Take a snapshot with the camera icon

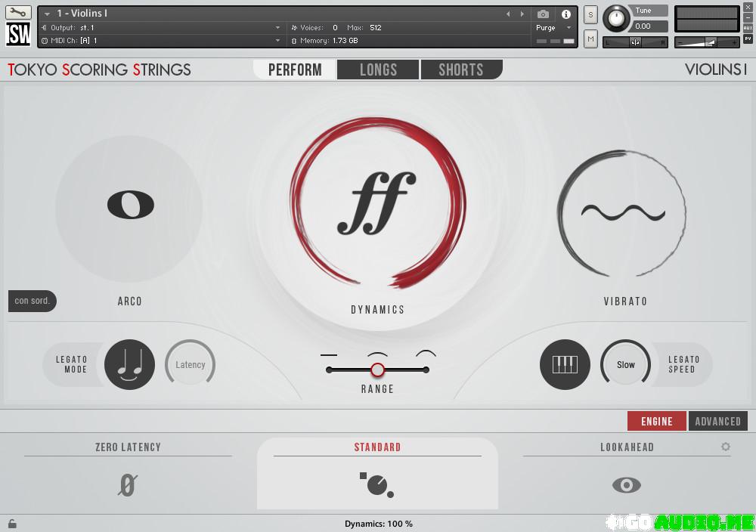543,14
